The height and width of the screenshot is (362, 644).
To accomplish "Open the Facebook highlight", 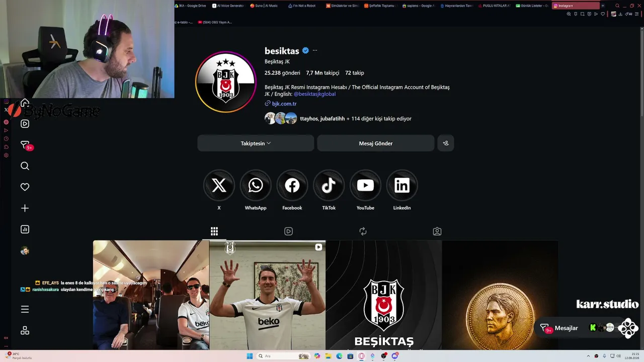I will 292,186.
